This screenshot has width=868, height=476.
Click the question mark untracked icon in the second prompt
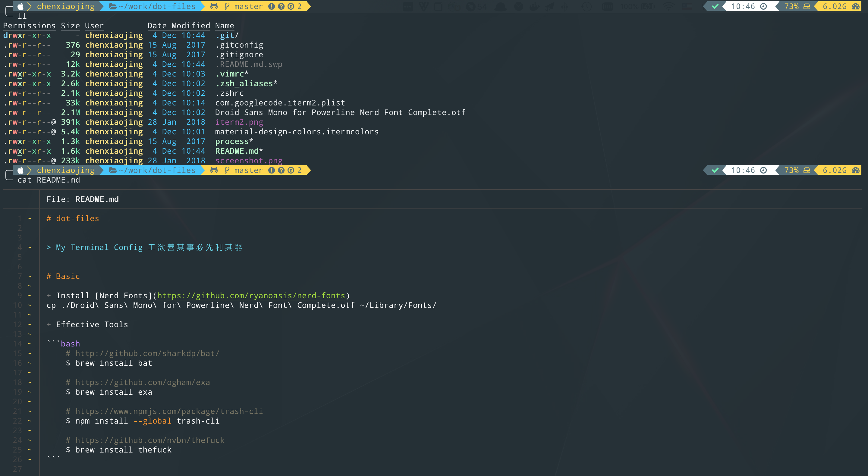281,170
